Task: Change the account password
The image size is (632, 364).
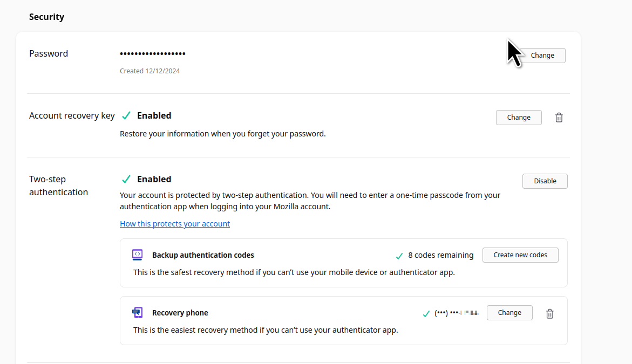Action: tap(542, 56)
